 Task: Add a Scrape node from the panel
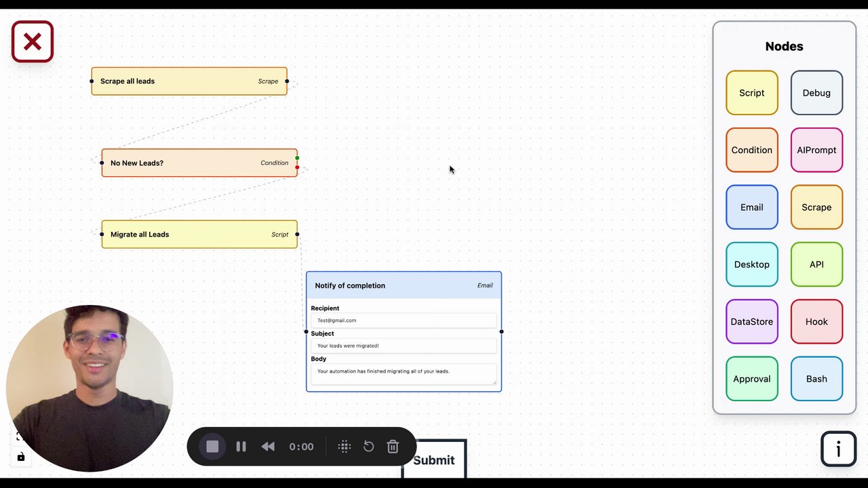pyautogui.click(x=816, y=207)
